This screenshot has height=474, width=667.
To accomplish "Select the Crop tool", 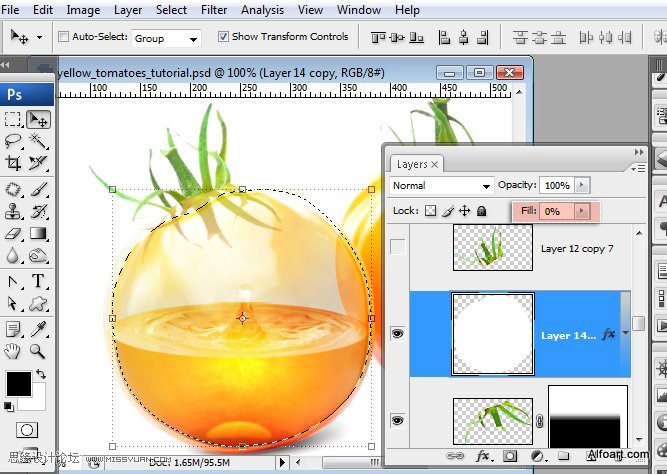I will tap(13, 163).
